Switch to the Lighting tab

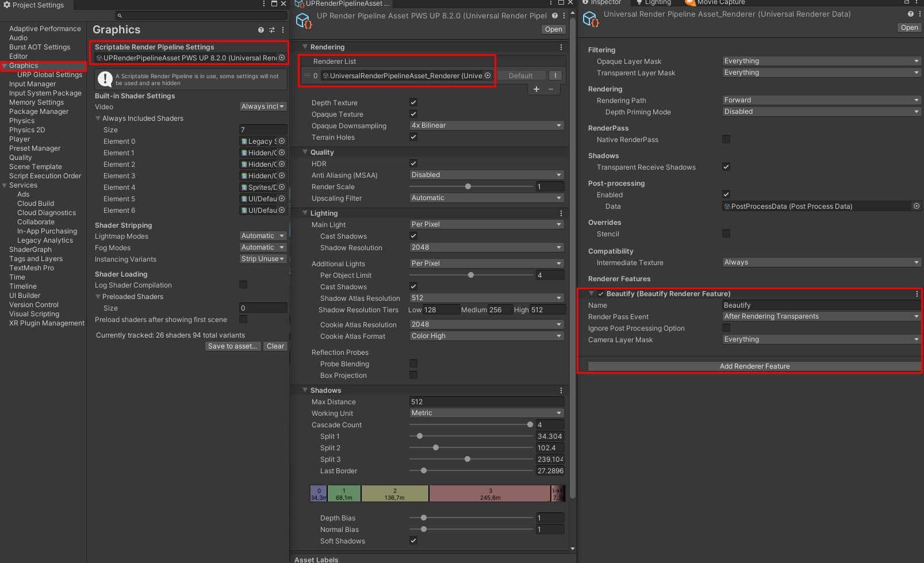pos(653,3)
